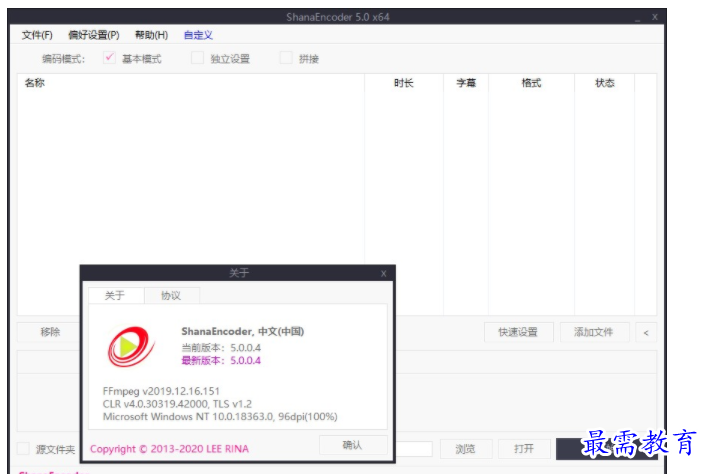Viewport: 705px width, 474px height.
Task: Open the 自定义 menu
Action: [x=198, y=35]
